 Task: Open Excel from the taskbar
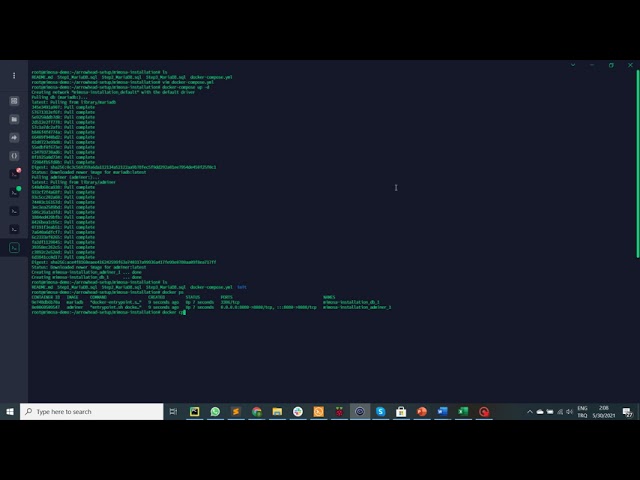click(x=463, y=411)
